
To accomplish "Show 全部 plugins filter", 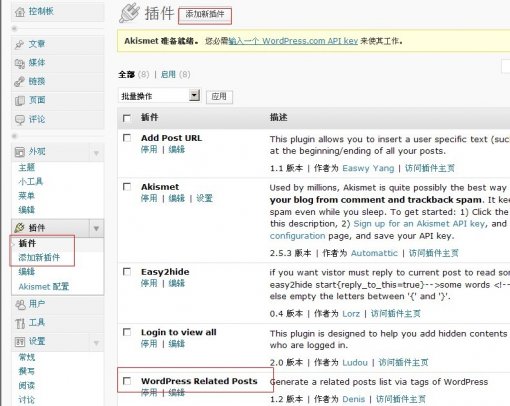I will 126,74.
